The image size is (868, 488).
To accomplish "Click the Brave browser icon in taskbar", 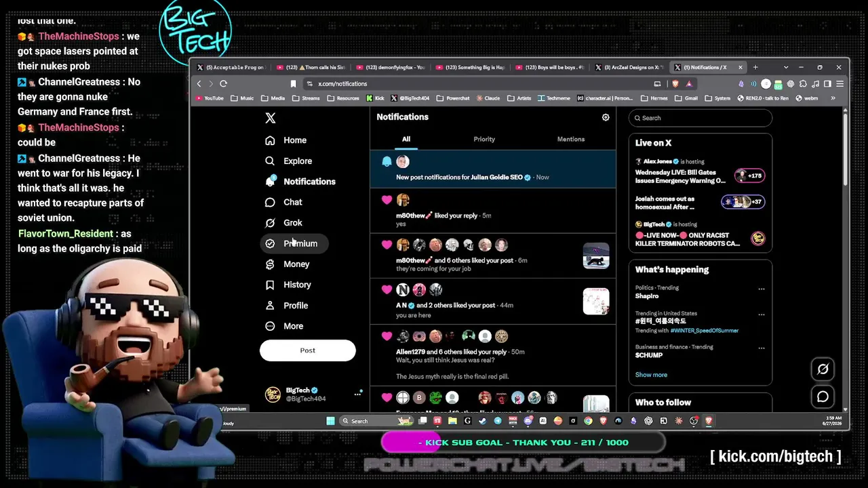I will pos(709,421).
